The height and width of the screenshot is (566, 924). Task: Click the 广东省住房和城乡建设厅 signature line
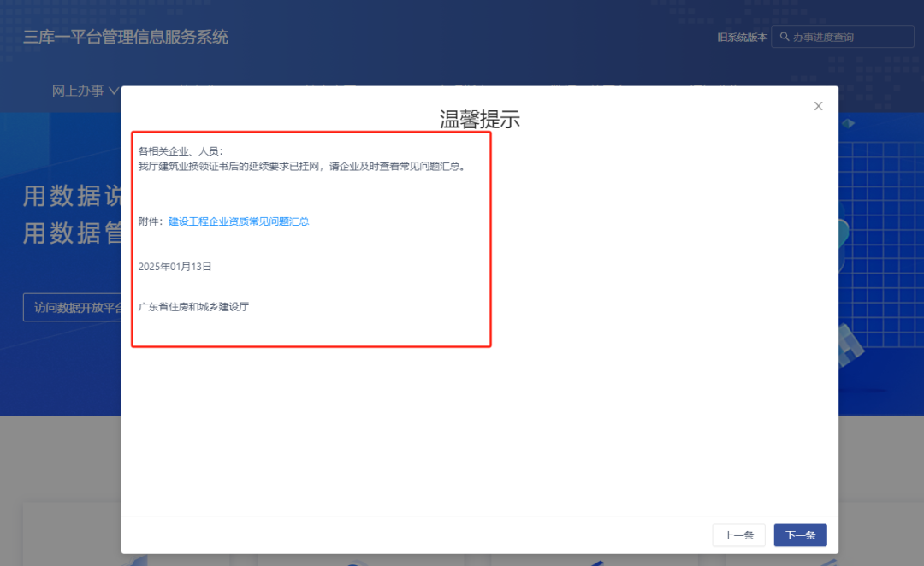(x=193, y=306)
